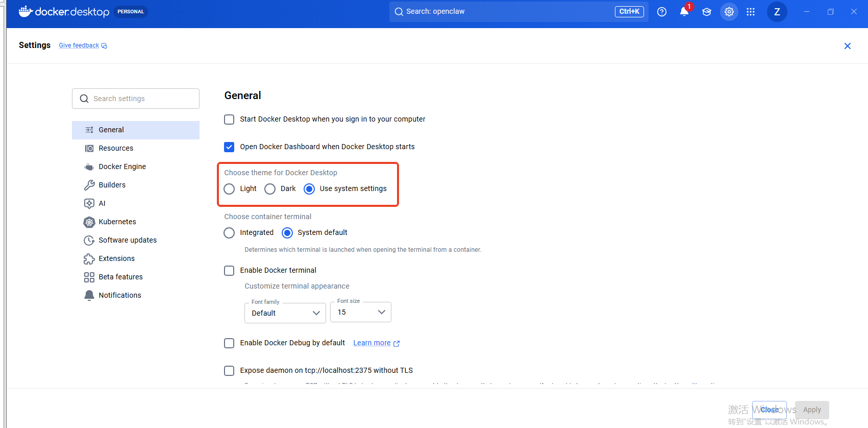The width and height of the screenshot is (868, 428).
Task: Click the Builders wrench icon
Action: point(89,185)
